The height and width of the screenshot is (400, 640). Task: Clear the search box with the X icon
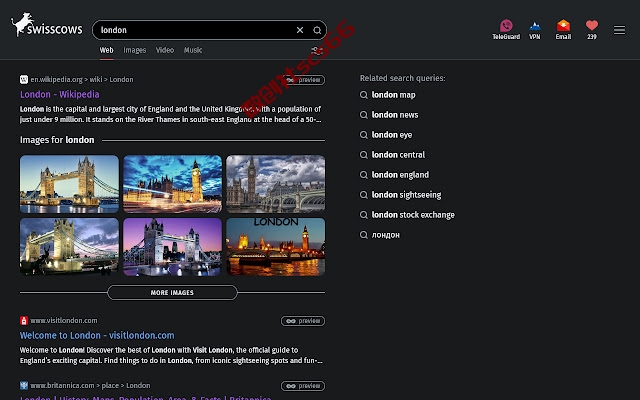300,30
